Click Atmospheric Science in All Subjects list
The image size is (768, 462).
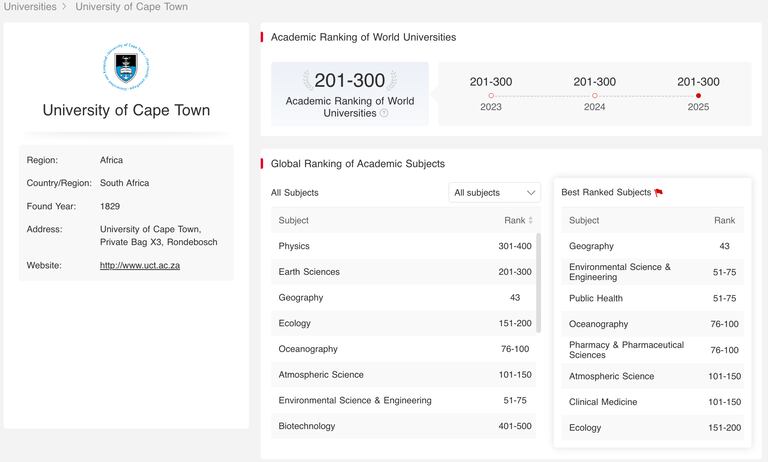[x=321, y=375]
